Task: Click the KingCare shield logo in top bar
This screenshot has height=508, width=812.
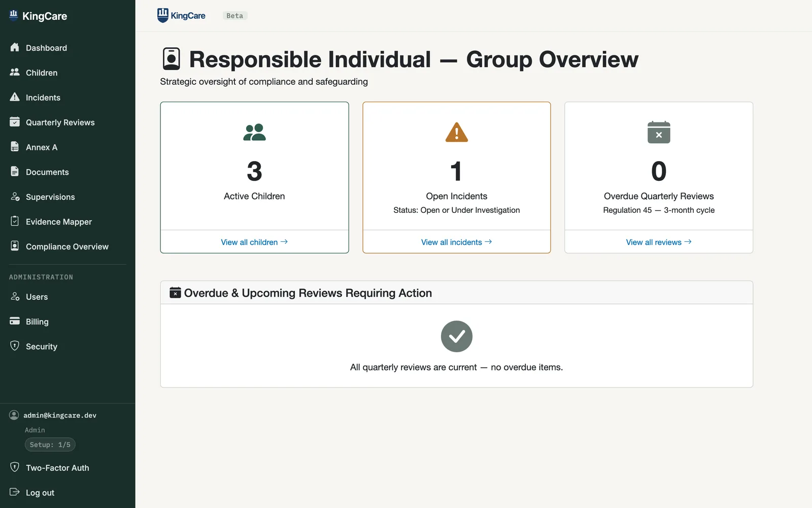Action: [162, 15]
